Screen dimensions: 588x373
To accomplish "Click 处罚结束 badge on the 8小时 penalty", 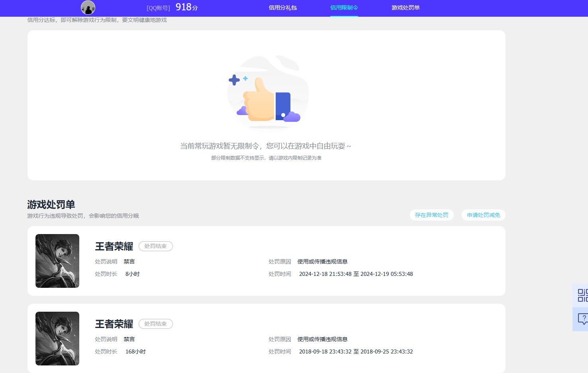I will tap(156, 246).
